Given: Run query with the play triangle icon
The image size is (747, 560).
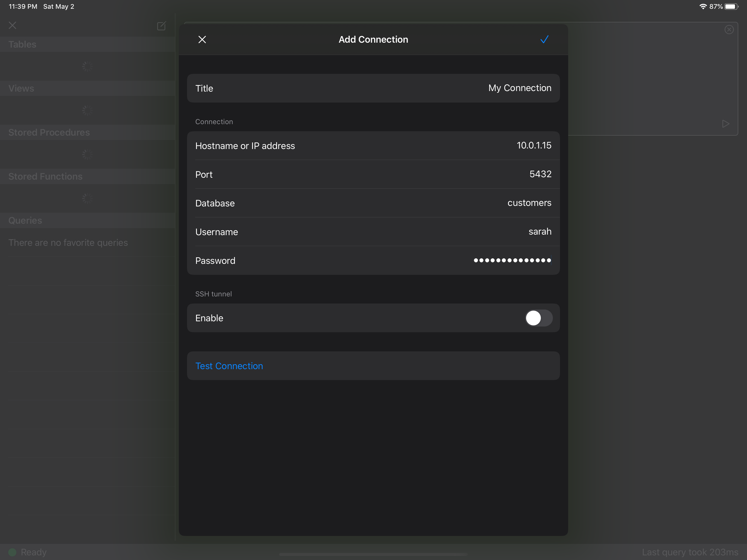Looking at the screenshot, I should pos(725,124).
